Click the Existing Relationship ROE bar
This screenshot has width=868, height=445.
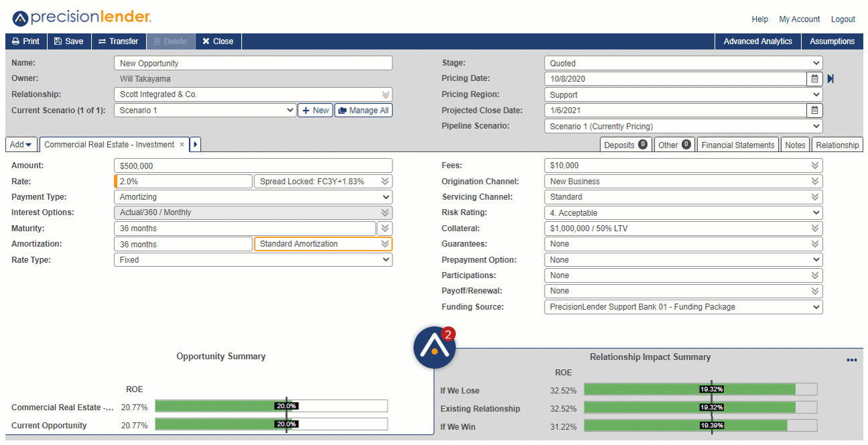pos(701,407)
